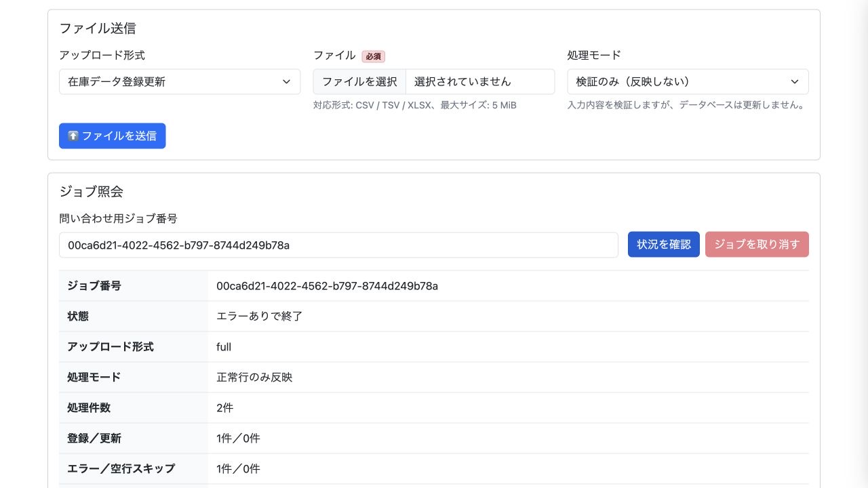Click the ジョブを取り消す button
The width and height of the screenshot is (868, 488).
[x=757, y=245]
